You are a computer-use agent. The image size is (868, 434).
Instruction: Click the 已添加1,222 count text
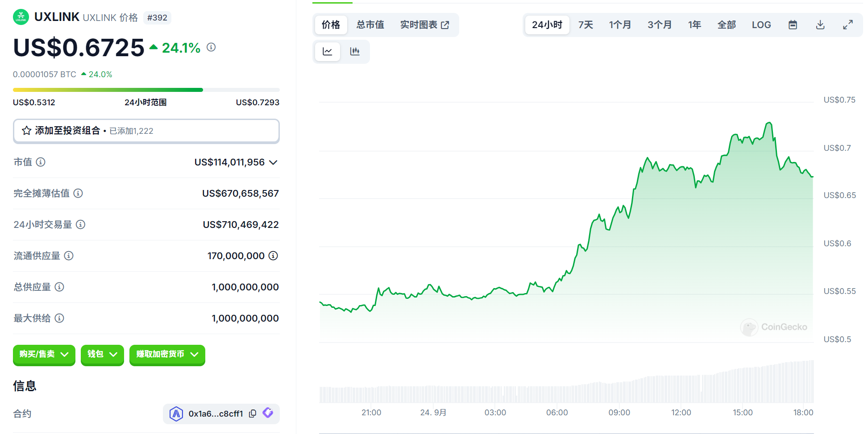click(x=131, y=131)
